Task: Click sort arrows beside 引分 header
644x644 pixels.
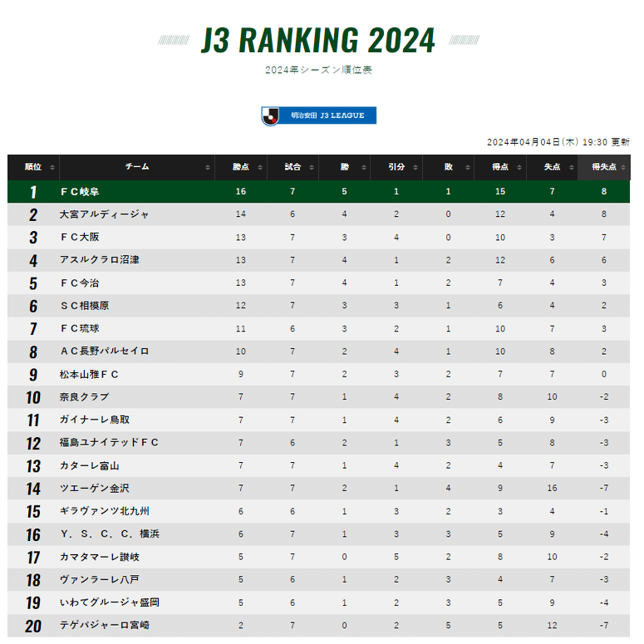Action: coord(415,167)
